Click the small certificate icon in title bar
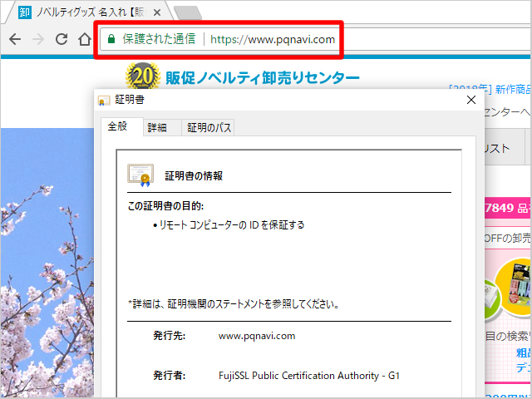Screen dimensions: 532x399 point(104,101)
